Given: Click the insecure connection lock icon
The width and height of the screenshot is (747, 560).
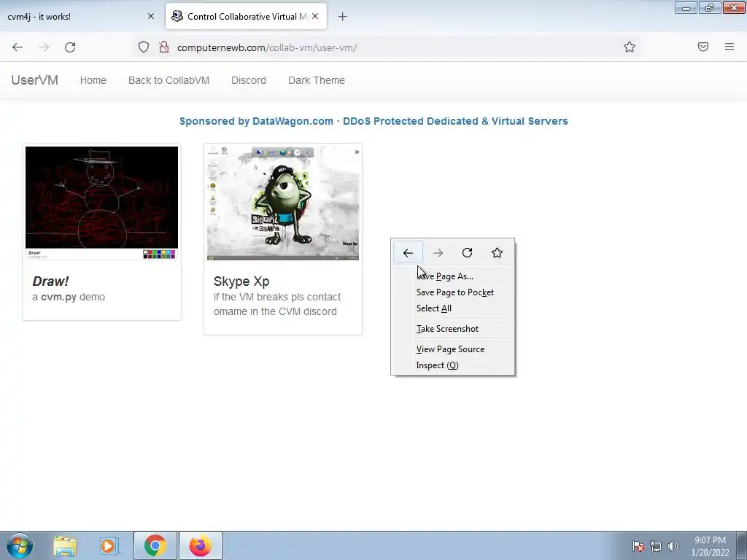Looking at the screenshot, I should click(x=164, y=47).
